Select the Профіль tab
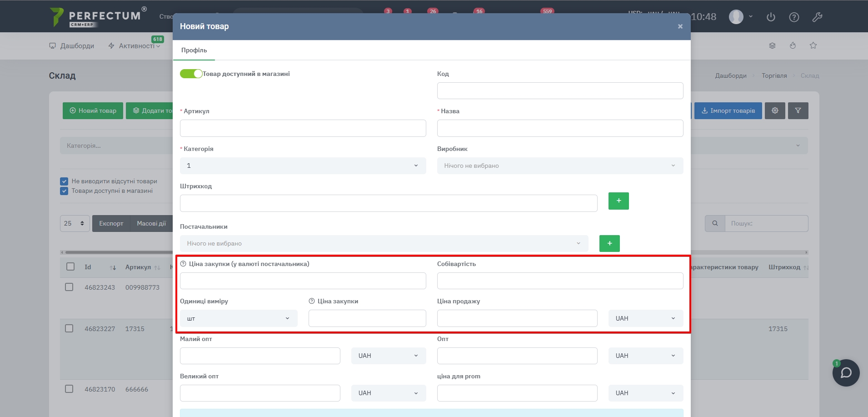868x417 pixels. (x=194, y=50)
